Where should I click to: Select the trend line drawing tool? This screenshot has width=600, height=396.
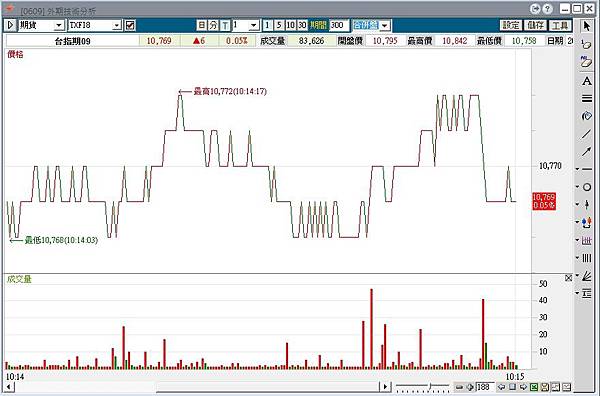[x=586, y=134]
